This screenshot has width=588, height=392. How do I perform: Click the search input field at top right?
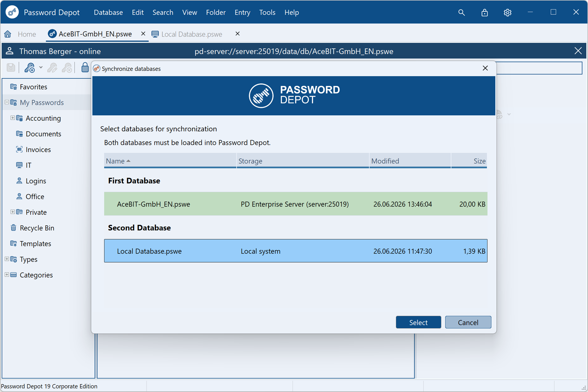click(539, 68)
